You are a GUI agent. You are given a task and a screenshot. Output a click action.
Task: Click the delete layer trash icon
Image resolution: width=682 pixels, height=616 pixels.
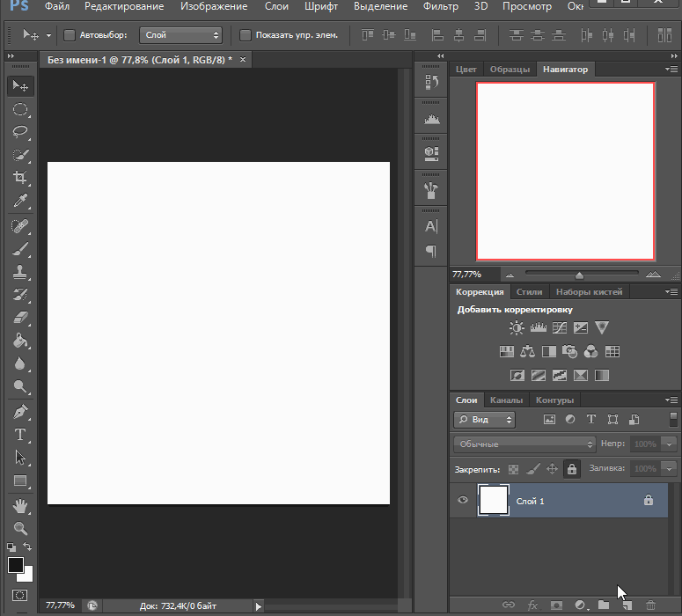point(650,605)
